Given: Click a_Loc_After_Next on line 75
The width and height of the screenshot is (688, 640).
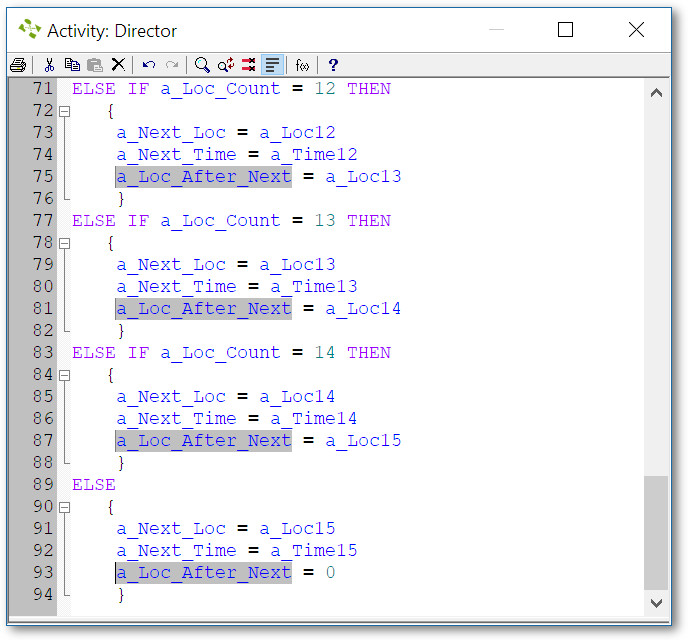Looking at the screenshot, I should tap(204, 177).
